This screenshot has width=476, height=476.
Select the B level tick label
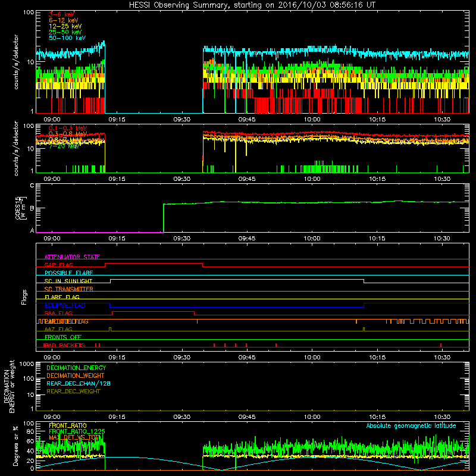click(32, 208)
